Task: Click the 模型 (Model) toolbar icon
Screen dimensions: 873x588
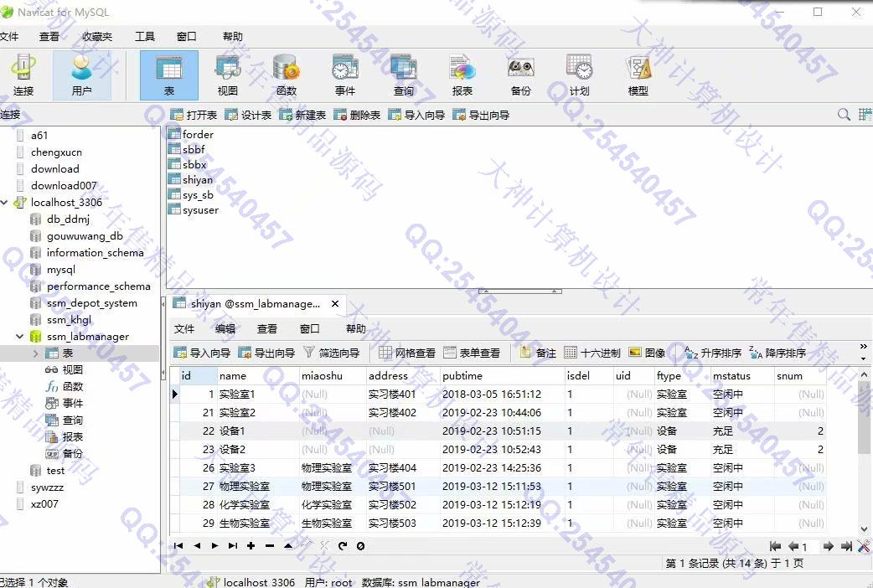Action: (x=638, y=75)
